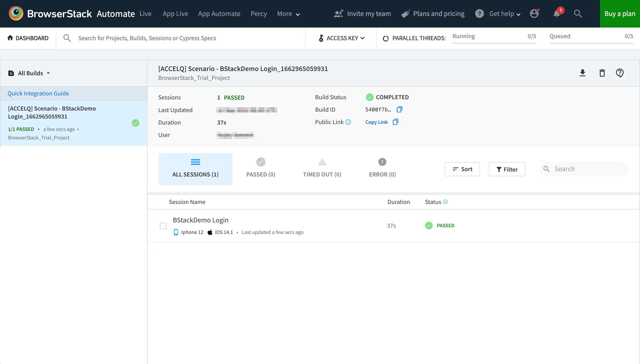Open build help question-mark icon
This screenshot has width=640, height=364.
[x=620, y=73]
